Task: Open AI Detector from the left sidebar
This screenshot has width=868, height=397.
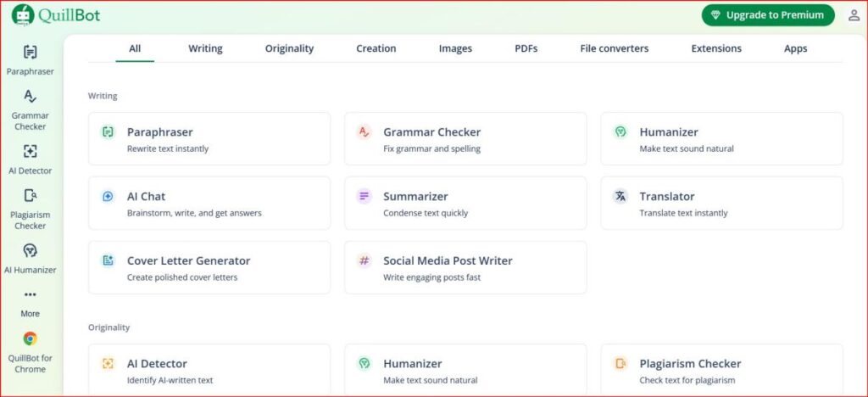Action: [31, 160]
